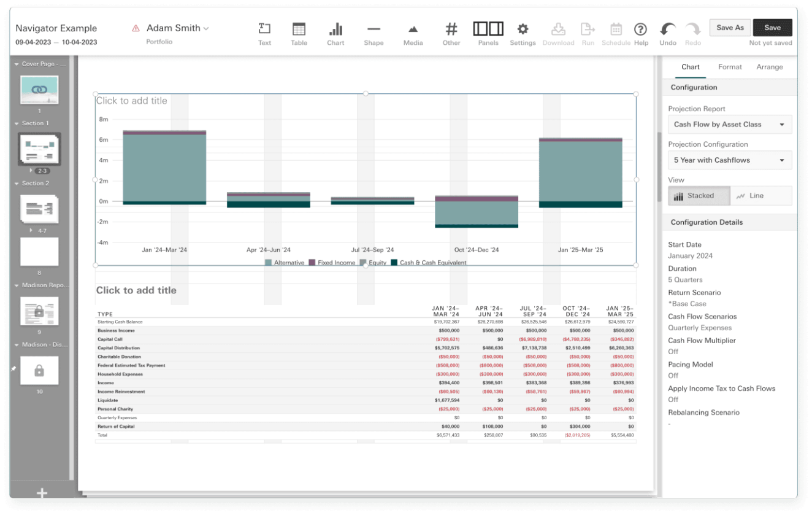The height and width of the screenshot is (515, 812).
Task: Open the Adam Smith portfolio selector
Action: [177, 28]
